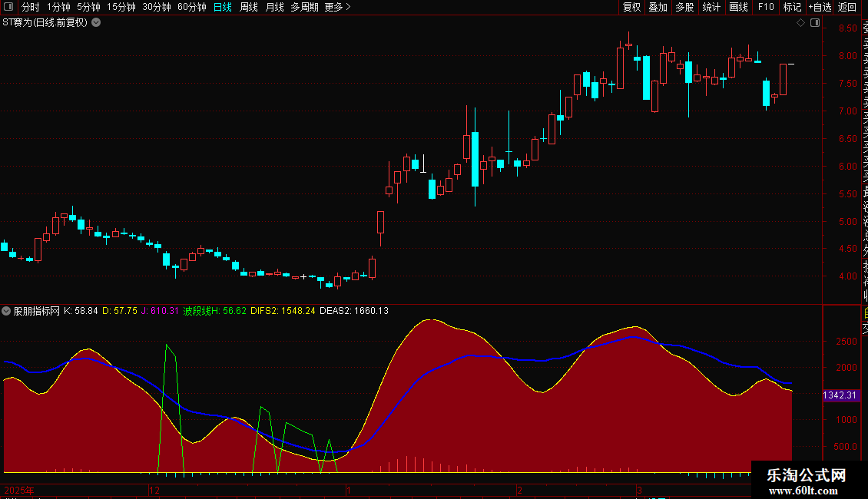
Task: Click the D: 57.75 indicator value
Action: click(x=120, y=311)
